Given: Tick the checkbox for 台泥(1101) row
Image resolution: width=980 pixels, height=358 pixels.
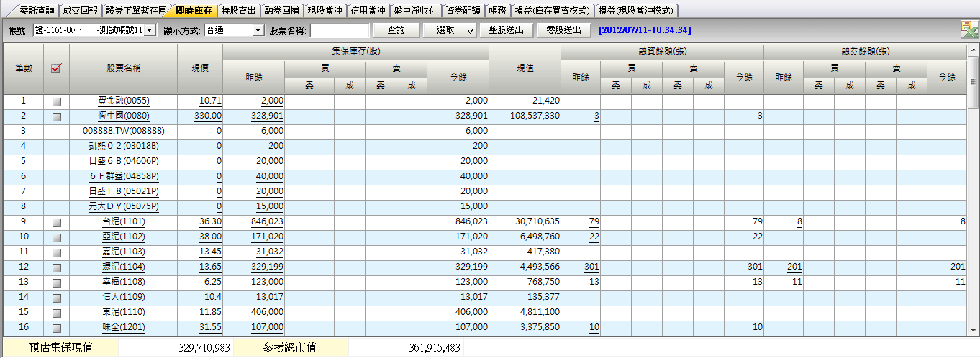Looking at the screenshot, I should coord(57,223).
